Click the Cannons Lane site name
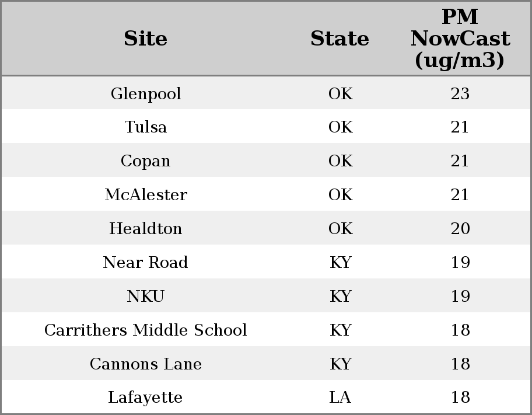 145,364
